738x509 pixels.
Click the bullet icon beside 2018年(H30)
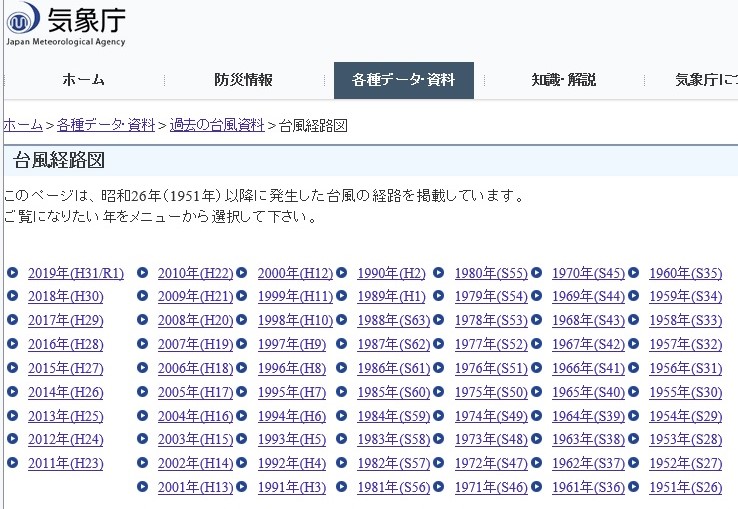(x=13, y=296)
